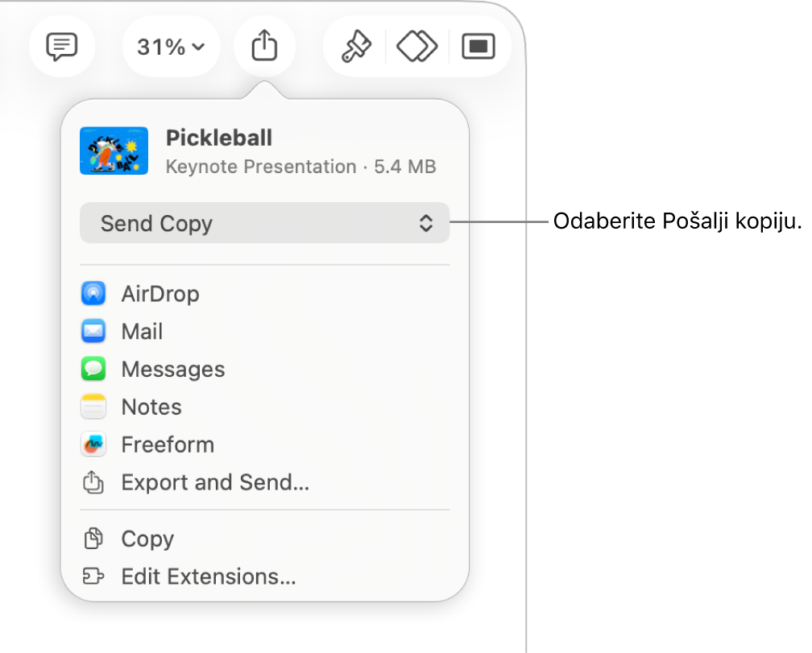
Task: Open the Send Copy pop-up menu
Action: (x=264, y=223)
